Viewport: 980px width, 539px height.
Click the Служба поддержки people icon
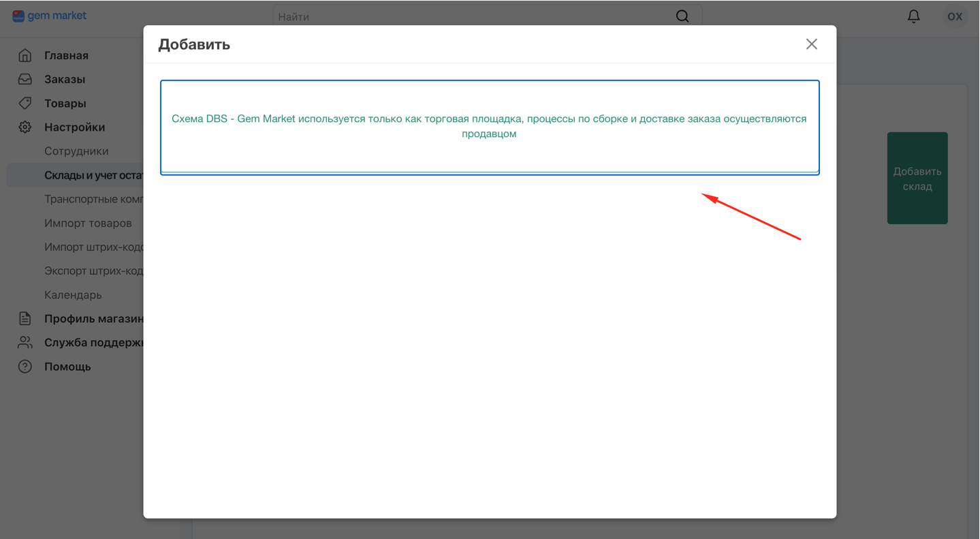click(x=25, y=342)
